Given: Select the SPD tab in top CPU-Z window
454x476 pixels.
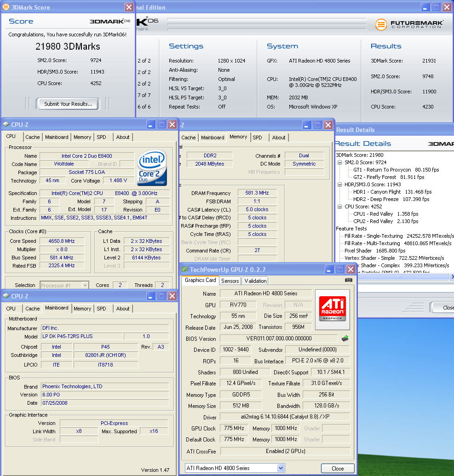Looking at the screenshot, I should (102, 137).
